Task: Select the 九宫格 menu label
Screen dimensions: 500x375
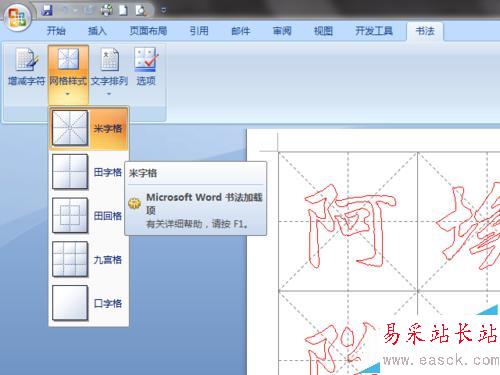Action: (108, 260)
